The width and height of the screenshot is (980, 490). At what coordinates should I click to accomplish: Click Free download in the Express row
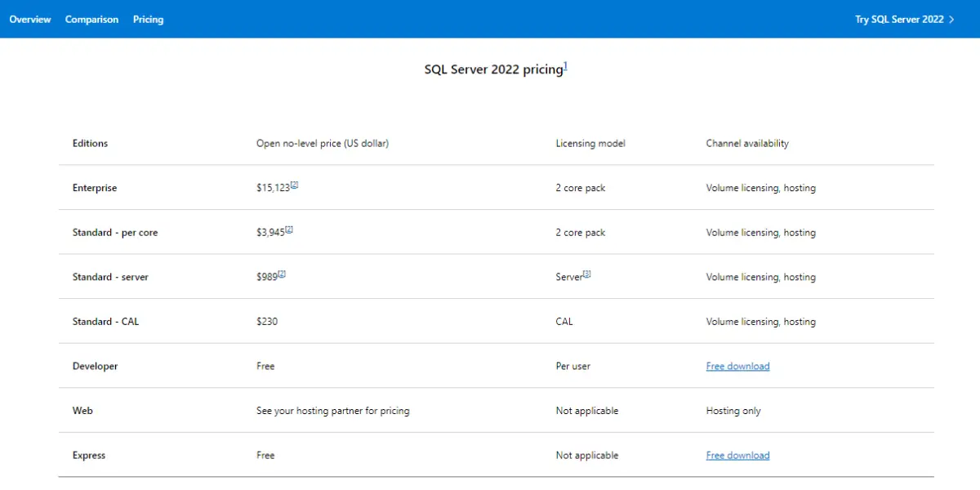737,456
